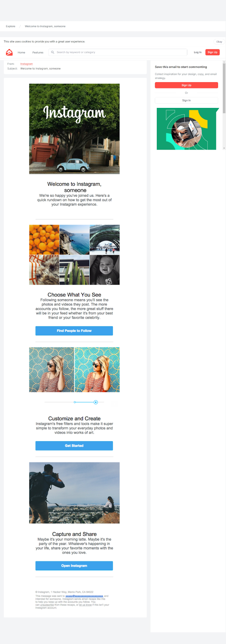Open the green promo illustration thumbnail

coord(188,129)
